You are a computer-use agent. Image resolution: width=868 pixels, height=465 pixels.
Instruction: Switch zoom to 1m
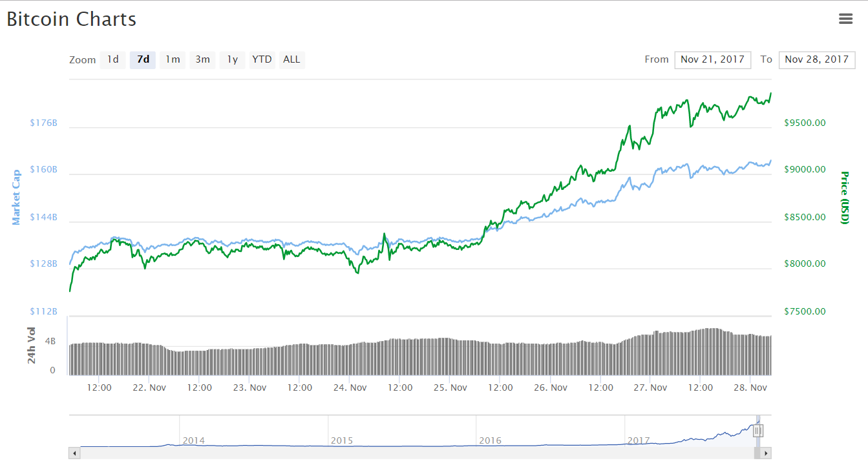point(173,59)
